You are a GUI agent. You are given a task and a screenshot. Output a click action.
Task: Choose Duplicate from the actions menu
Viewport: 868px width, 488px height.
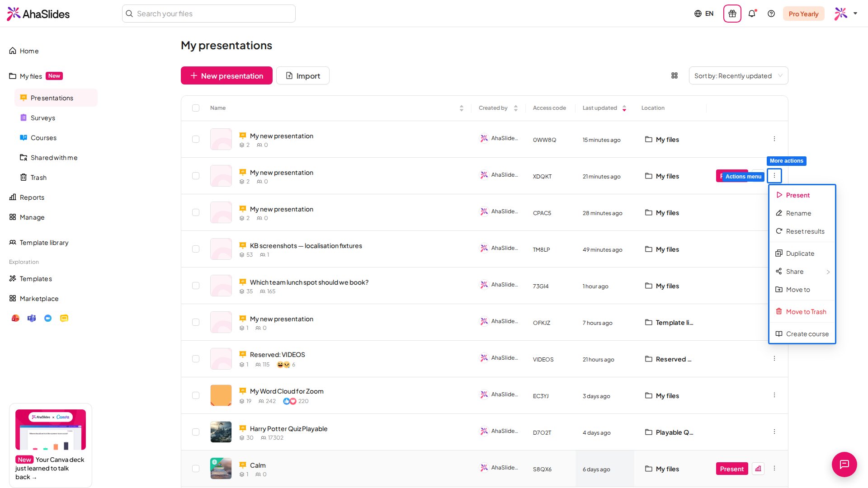pos(802,253)
